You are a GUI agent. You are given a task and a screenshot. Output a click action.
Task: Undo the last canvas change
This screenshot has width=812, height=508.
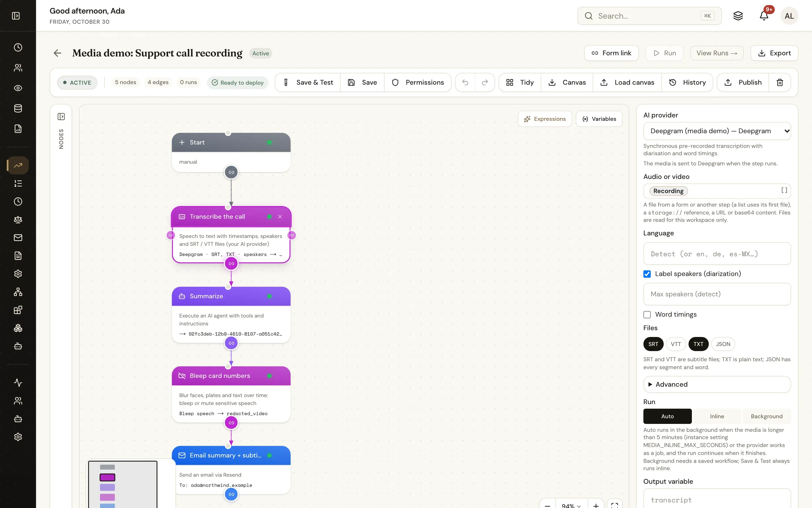465,82
